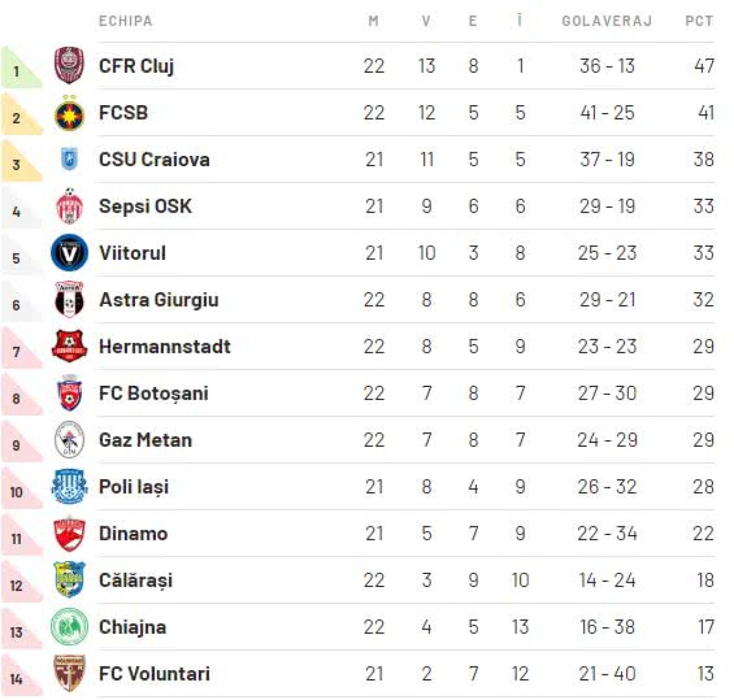Image resolution: width=734 pixels, height=700 pixels.
Task: Open the Viitorul club logo
Action: [x=69, y=253]
